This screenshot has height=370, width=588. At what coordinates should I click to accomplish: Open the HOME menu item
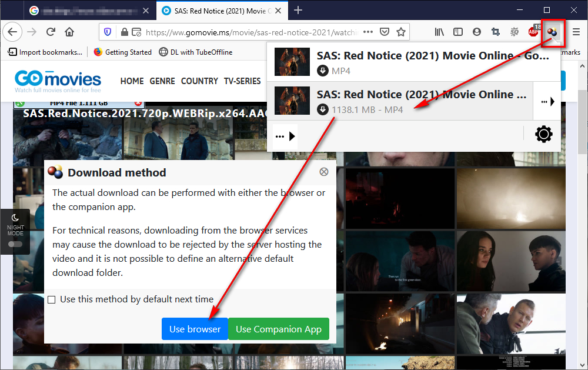(132, 81)
